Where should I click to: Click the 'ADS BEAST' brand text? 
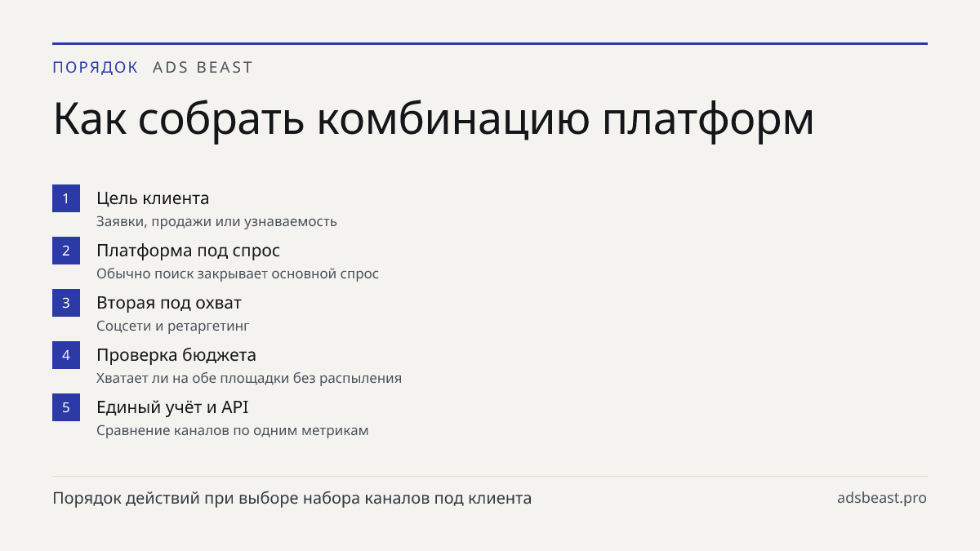tap(203, 68)
